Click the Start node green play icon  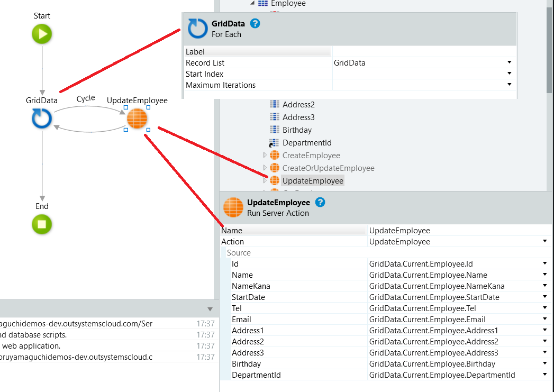[42, 34]
